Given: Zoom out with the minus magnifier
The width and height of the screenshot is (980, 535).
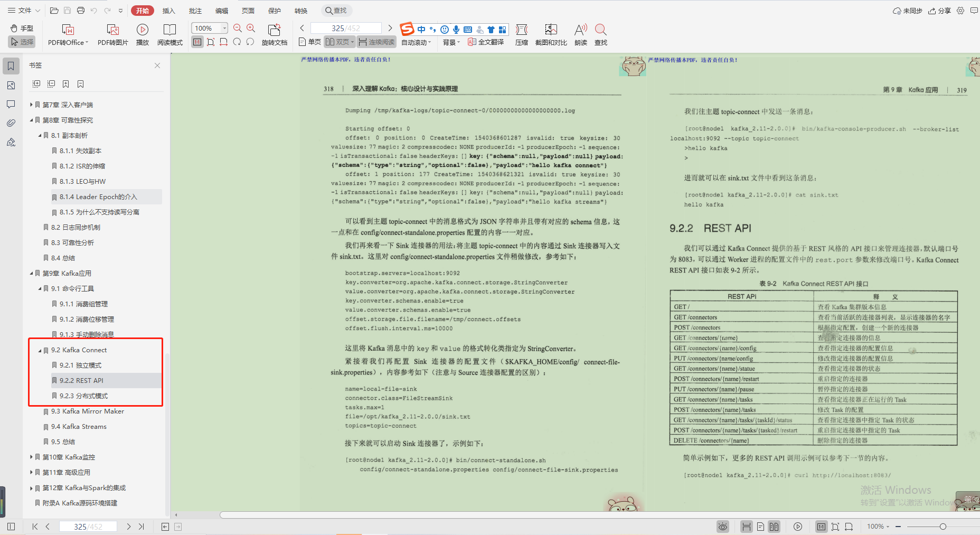Looking at the screenshot, I should point(238,29).
